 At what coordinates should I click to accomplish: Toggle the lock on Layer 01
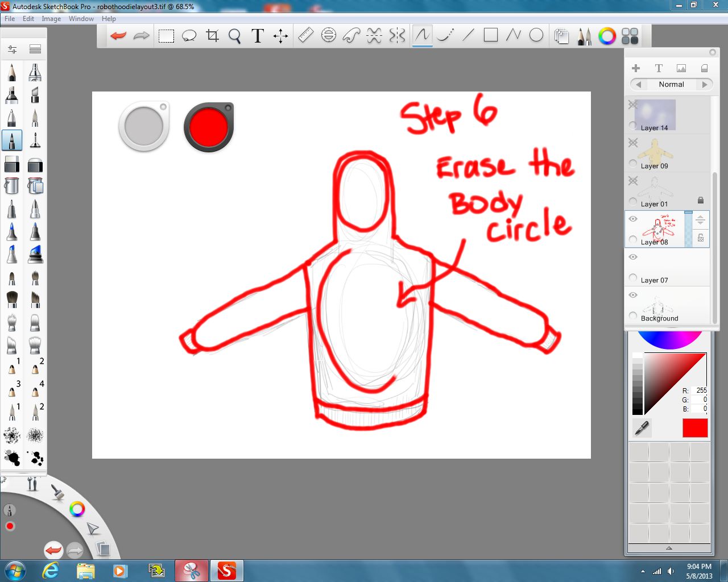pyautogui.click(x=701, y=200)
